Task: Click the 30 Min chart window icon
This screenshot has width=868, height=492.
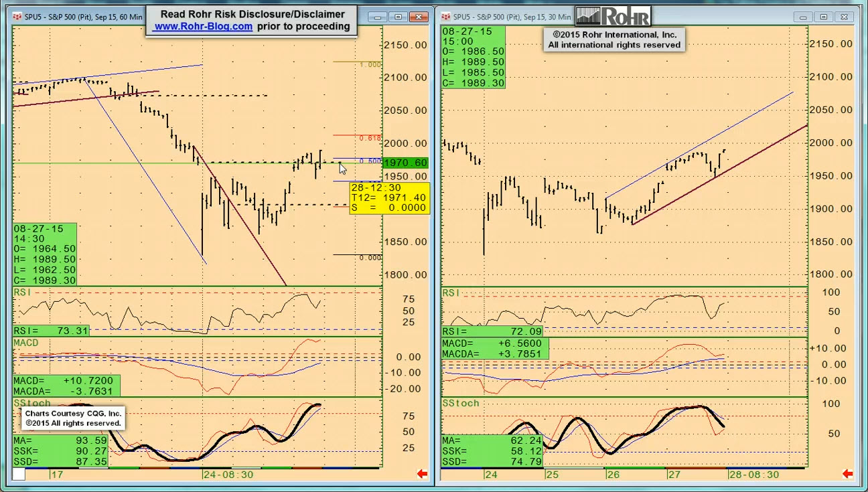Action: pos(446,17)
